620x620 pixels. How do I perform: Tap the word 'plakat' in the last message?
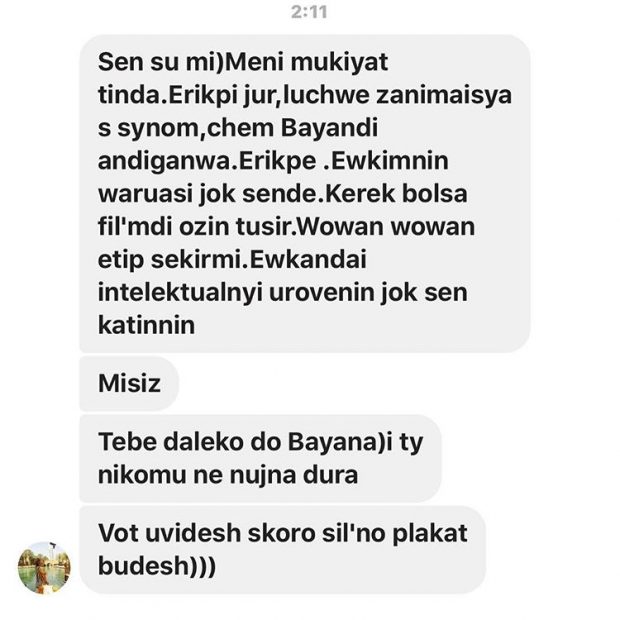point(430,533)
